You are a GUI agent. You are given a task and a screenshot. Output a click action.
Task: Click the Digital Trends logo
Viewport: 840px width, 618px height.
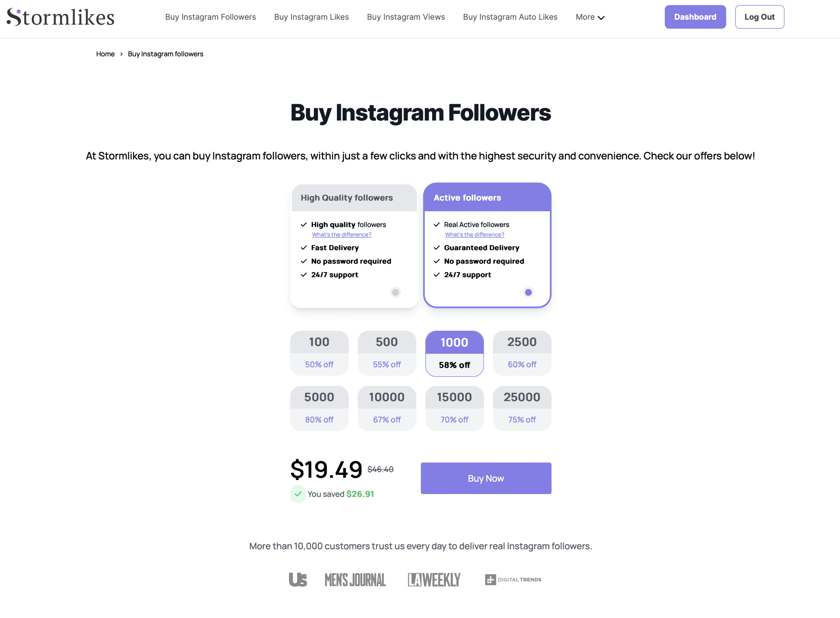pos(513,580)
